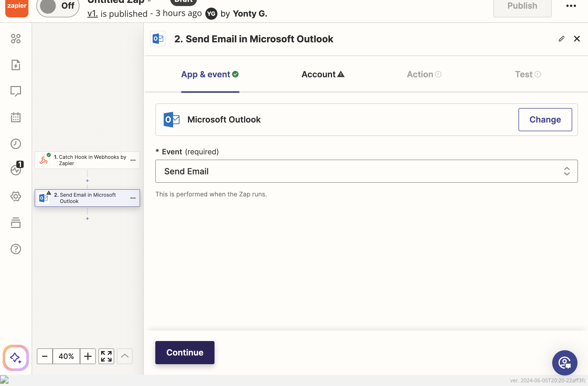Click the 40% zoom level field

[x=66, y=356]
